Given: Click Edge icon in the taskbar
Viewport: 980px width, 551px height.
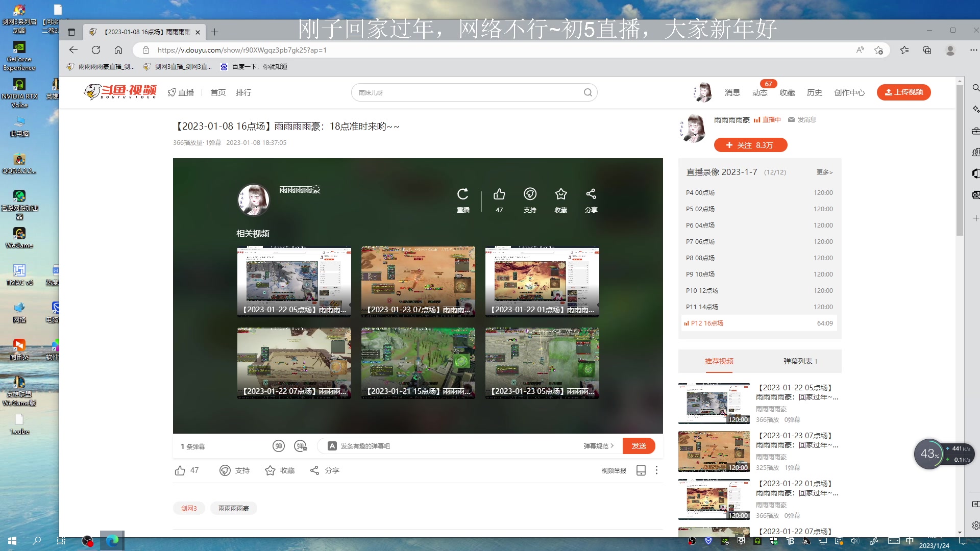Looking at the screenshot, I should 112,541.
